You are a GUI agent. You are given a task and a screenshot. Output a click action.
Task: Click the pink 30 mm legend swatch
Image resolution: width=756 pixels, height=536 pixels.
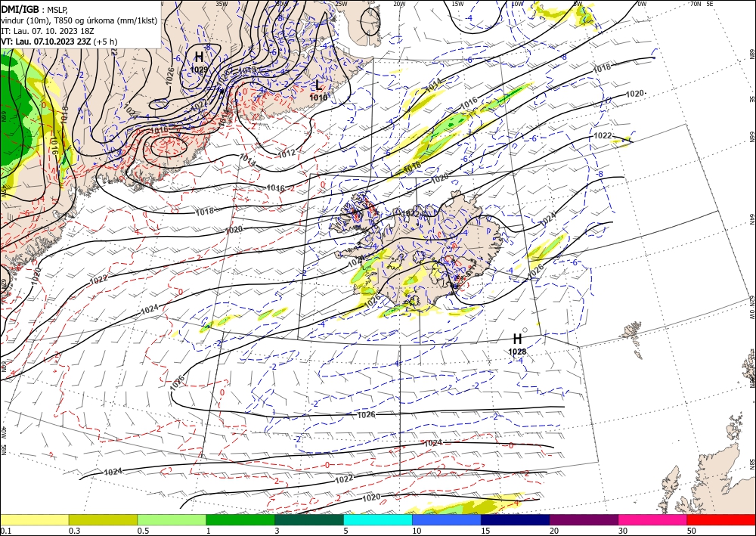click(653, 519)
